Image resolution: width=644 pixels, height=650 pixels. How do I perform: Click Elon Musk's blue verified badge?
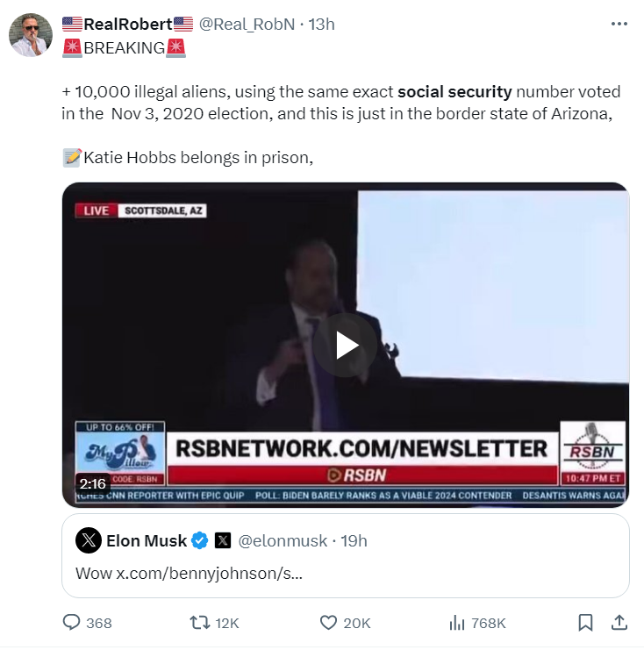point(199,540)
